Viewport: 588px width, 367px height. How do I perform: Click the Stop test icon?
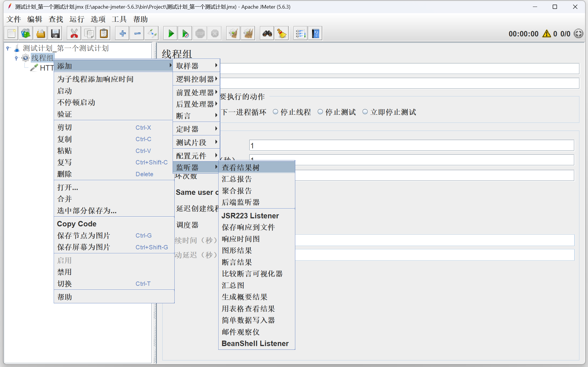[x=200, y=34]
